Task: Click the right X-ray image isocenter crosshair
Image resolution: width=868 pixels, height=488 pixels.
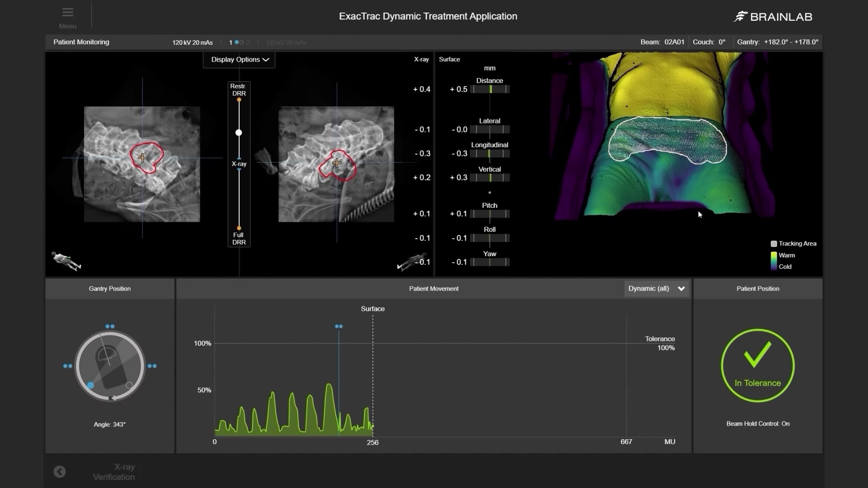Action: 337,163
